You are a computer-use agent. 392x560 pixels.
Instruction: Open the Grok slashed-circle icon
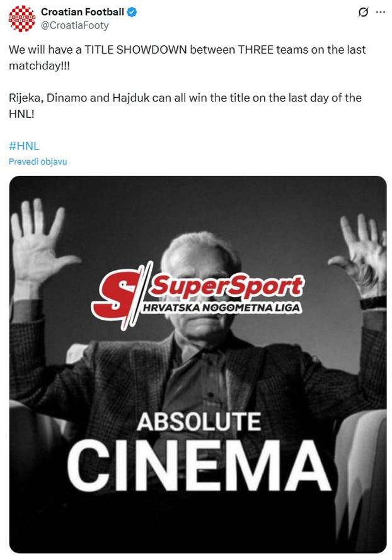(x=363, y=12)
